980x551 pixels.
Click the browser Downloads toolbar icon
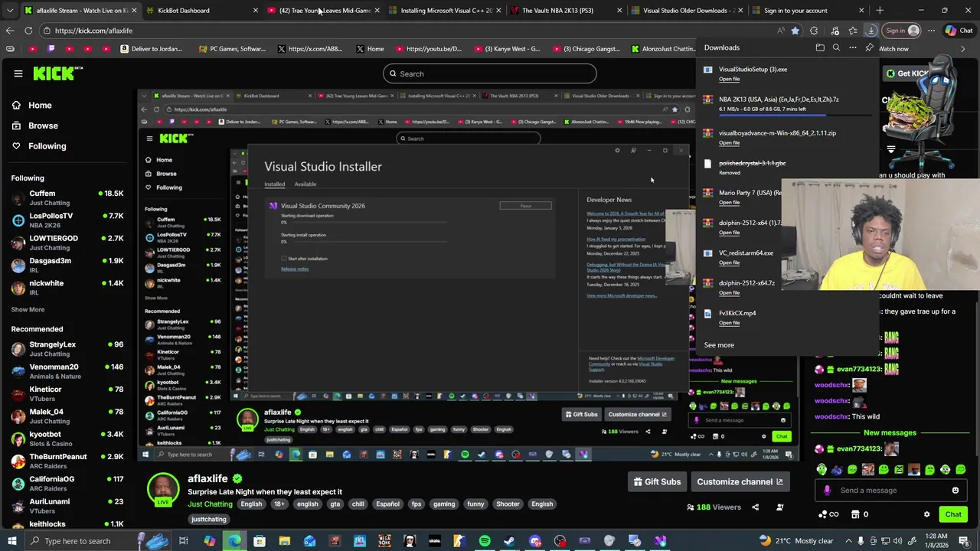click(871, 31)
